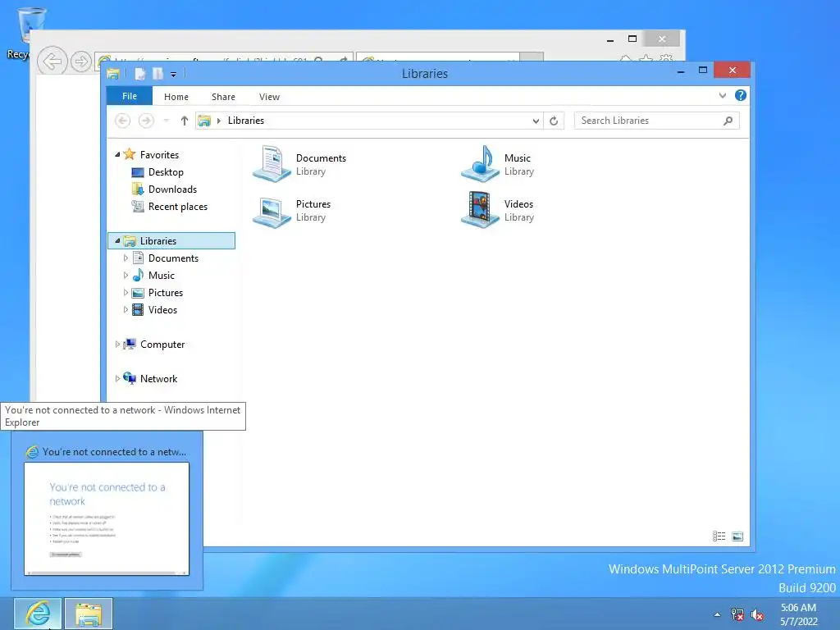Image resolution: width=840 pixels, height=630 pixels.
Task: Expand Music in navigation tree
Action: 126,275
